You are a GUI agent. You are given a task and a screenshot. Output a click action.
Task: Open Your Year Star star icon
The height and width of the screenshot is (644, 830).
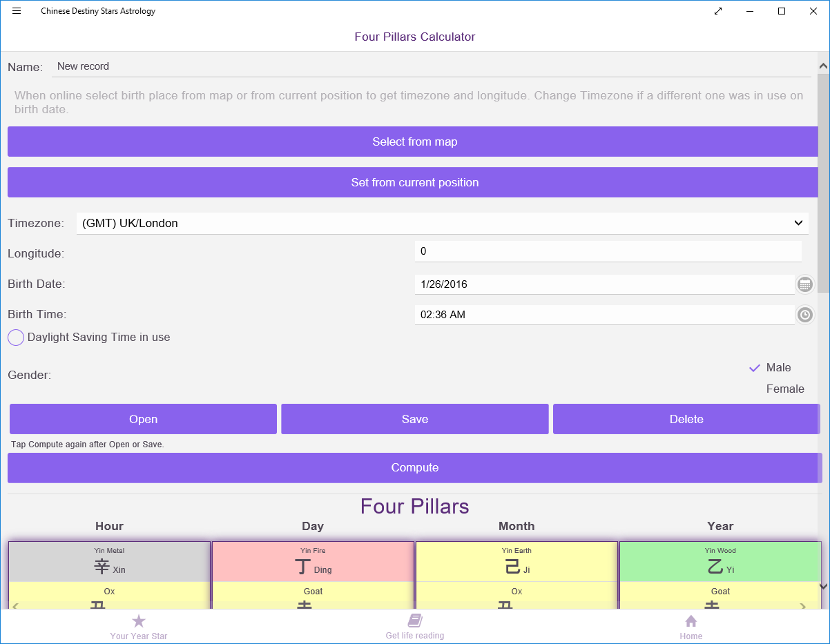139,621
